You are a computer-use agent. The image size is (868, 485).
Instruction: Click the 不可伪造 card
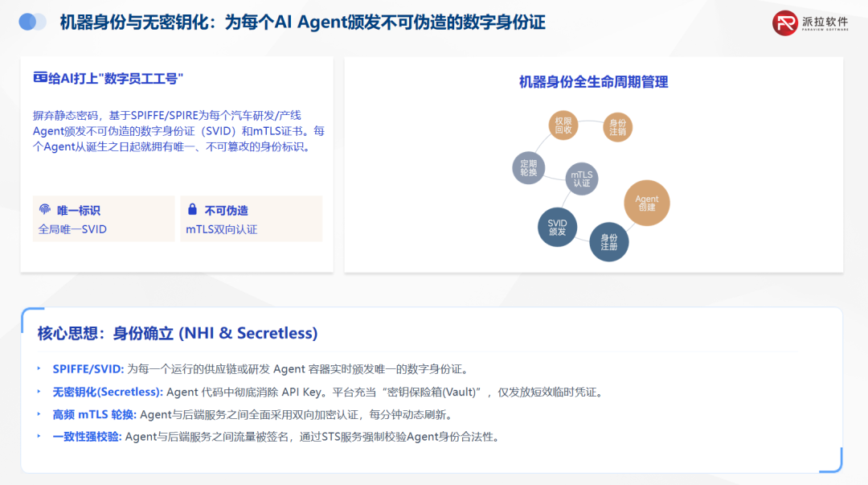(x=252, y=218)
